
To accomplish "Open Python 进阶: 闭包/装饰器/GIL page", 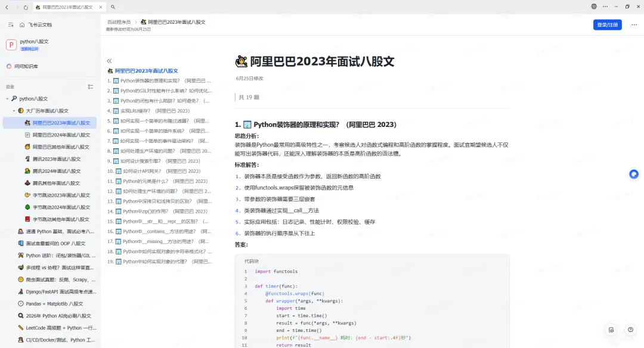I will click(x=61, y=255).
